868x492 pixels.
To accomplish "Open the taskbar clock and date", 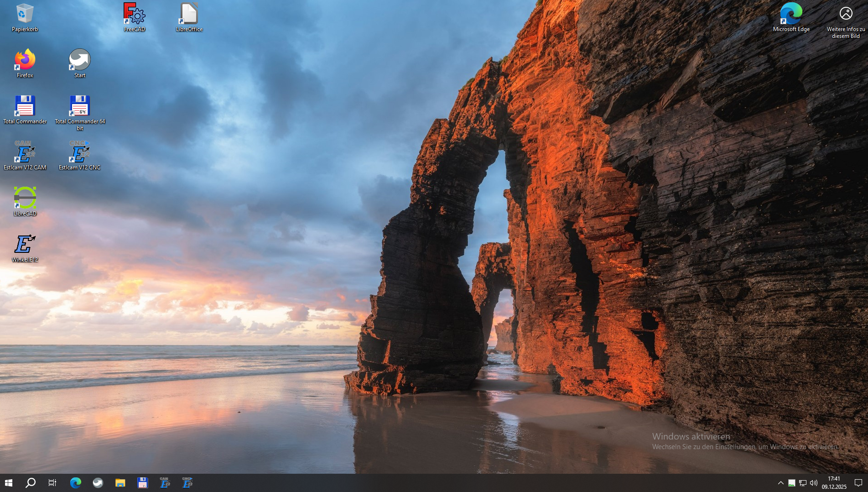I will click(834, 483).
